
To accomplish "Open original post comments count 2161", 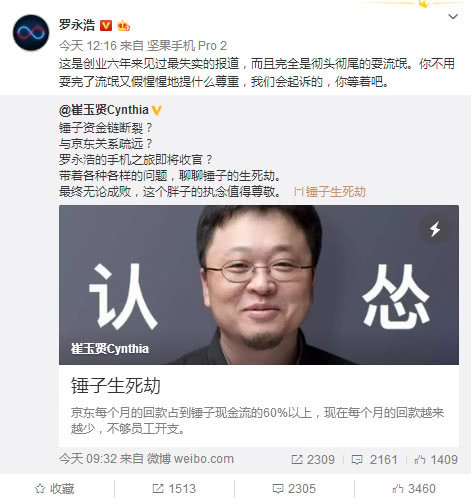I will point(375,460).
